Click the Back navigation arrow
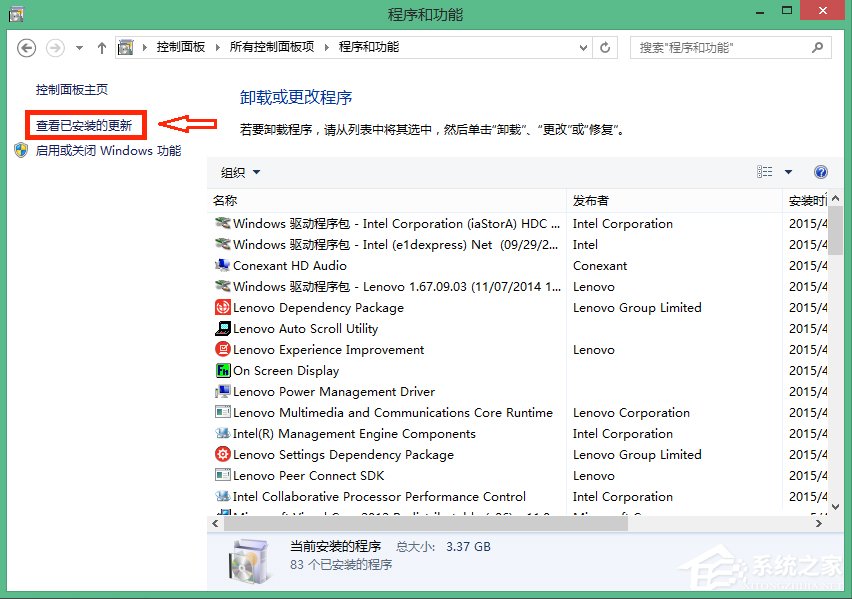The image size is (852, 599). (27, 48)
